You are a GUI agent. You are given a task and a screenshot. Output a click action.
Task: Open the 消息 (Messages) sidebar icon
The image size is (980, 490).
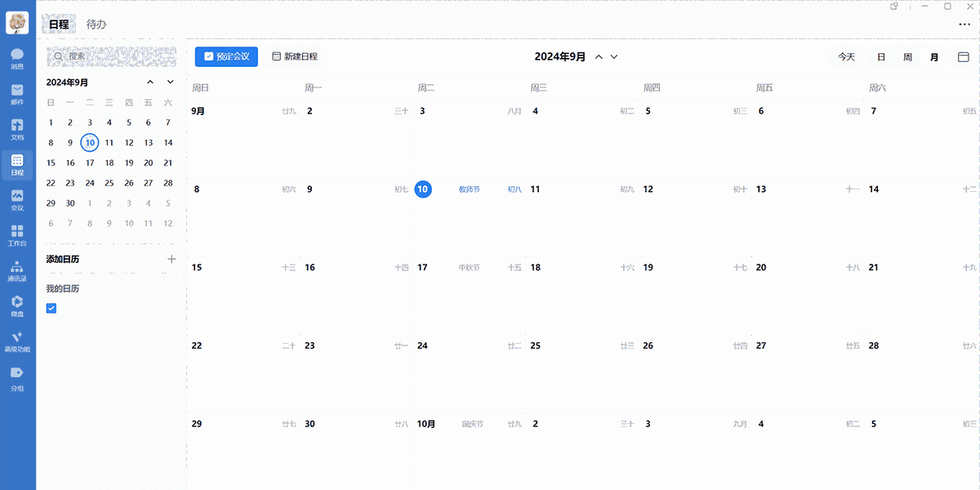coord(17,57)
